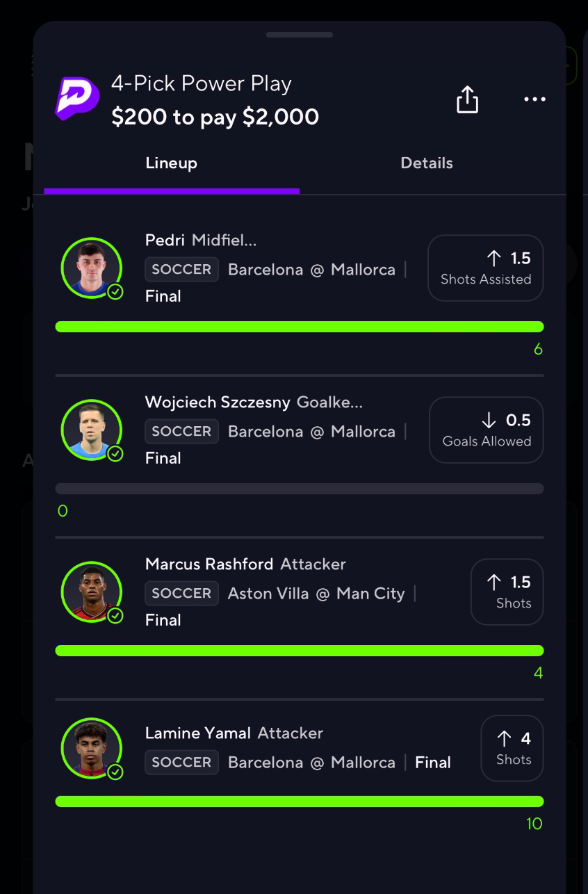Screen dimensions: 588x894
Task: Tap the purple PrizePicks logo
Action: coord(77,99)
